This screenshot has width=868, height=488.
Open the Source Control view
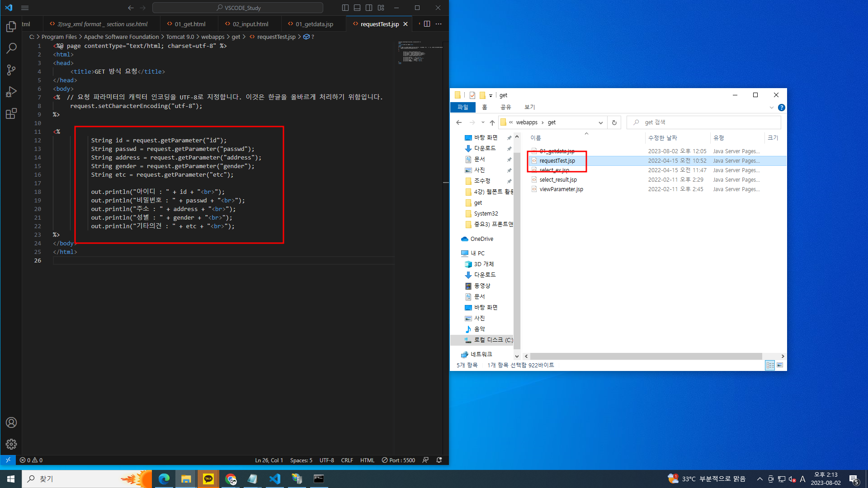click(11, 70)
